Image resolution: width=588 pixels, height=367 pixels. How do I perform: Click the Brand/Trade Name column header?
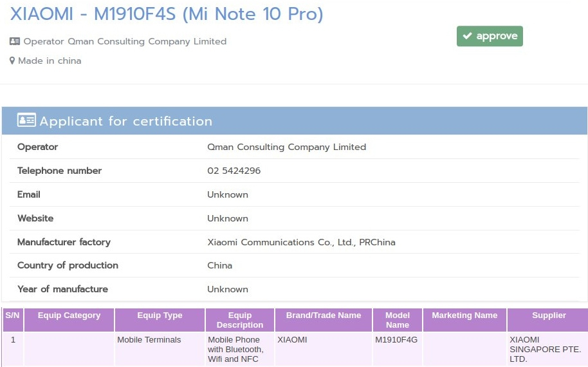(x=324, y=320)
